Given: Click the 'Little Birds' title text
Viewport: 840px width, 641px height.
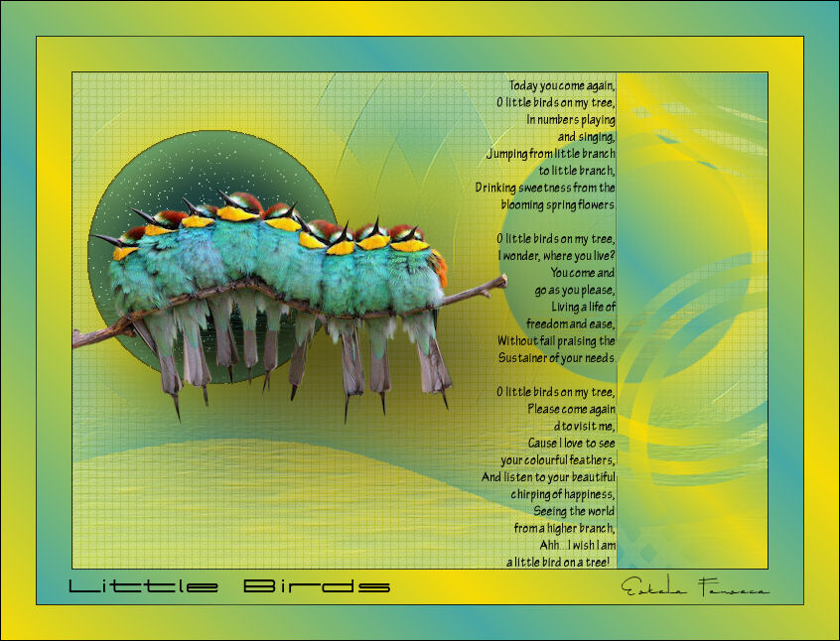Looking at the screenshot, I should click(x=229, y=585).
